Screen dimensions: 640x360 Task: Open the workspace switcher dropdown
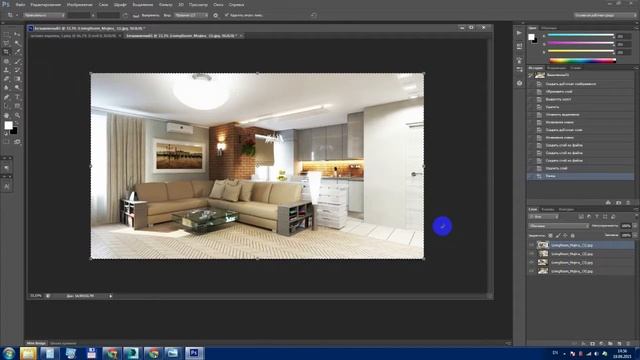click(604, 15)
